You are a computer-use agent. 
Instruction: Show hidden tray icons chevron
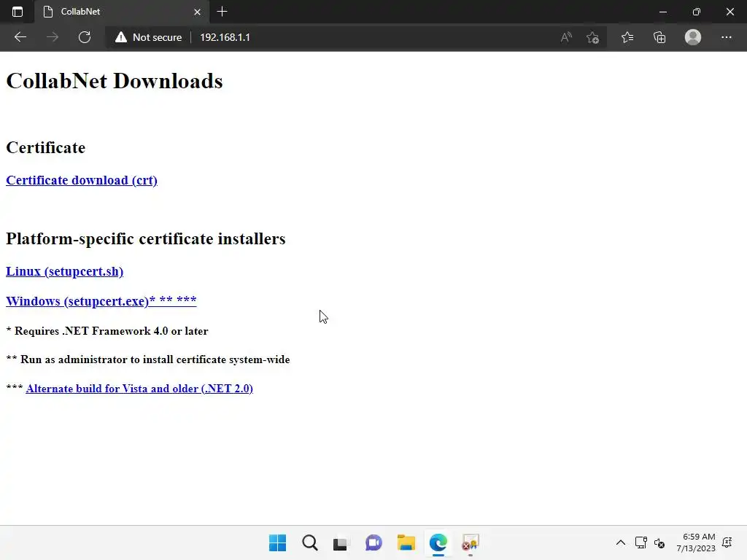[x=620, y=542]
